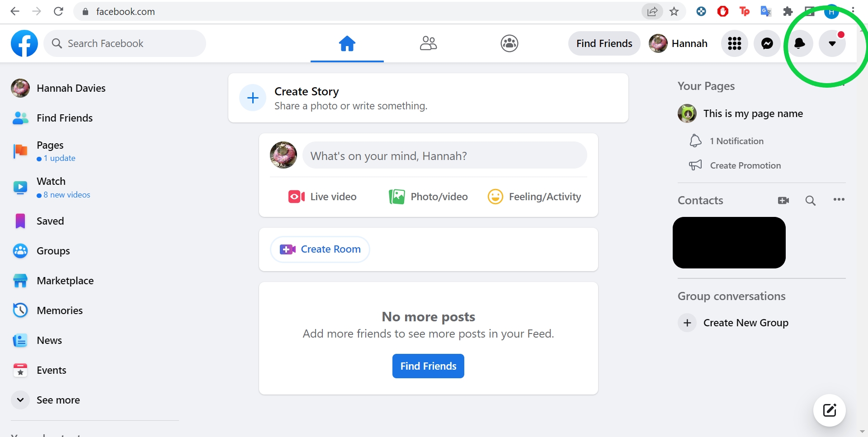Open Pages in left sidebar
Viewport: 868px width, 437px height.
95,151
